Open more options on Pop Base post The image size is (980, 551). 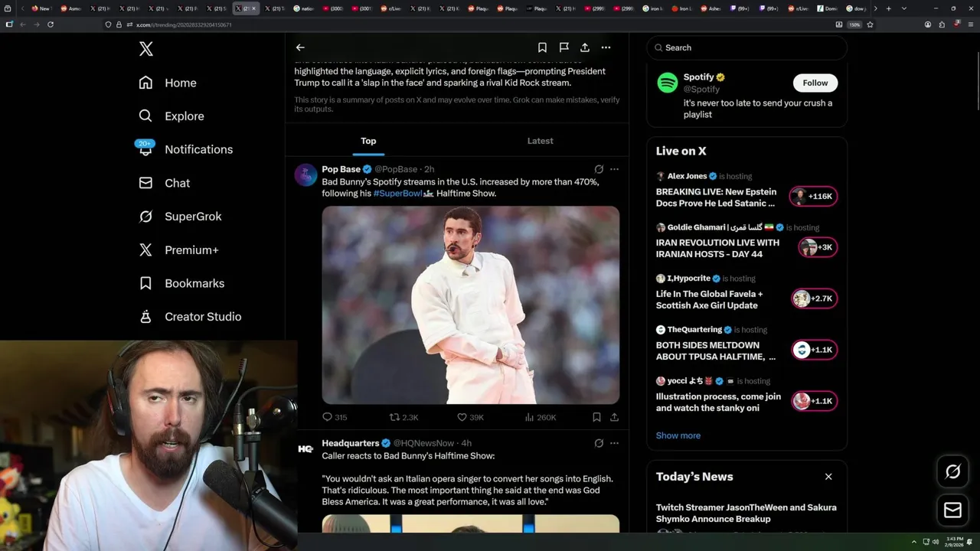614,169
